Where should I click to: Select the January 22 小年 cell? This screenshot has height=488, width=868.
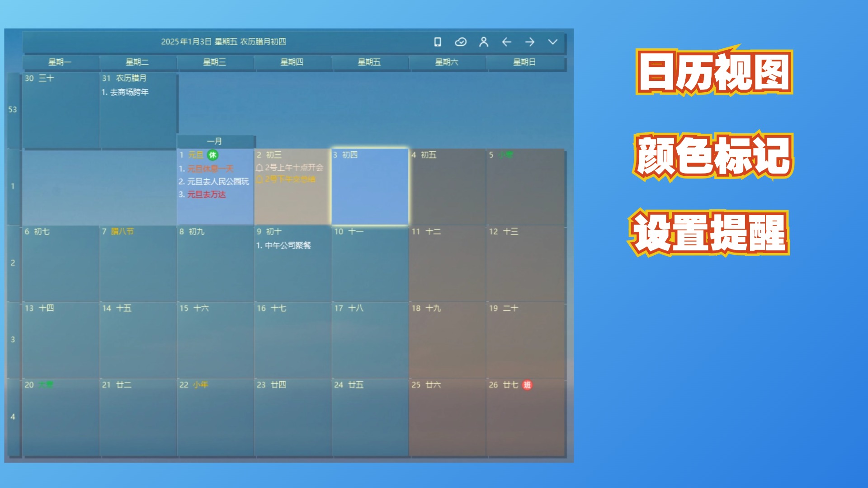215,416
